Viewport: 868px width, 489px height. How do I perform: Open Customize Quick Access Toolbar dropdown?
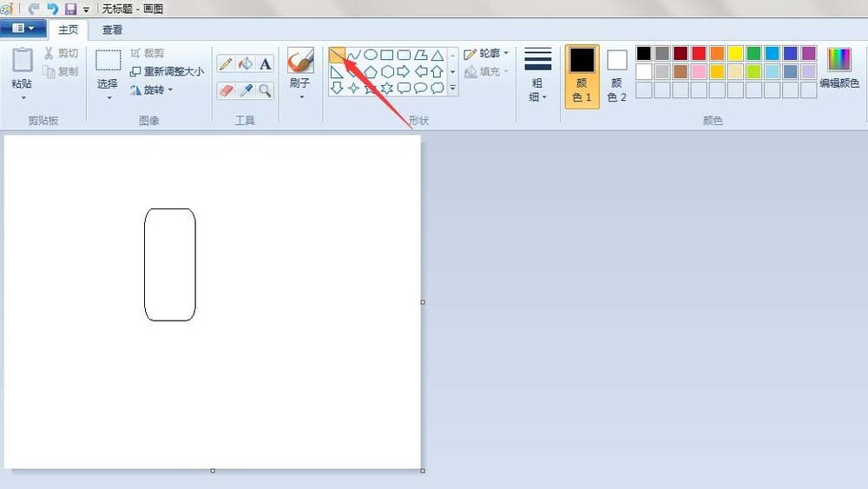(86, 10)
